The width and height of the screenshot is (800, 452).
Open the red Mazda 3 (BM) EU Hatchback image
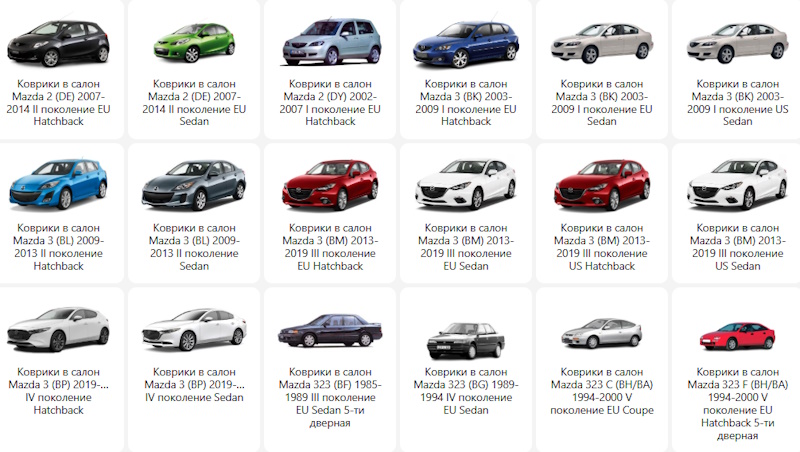[x=331, y=185]
